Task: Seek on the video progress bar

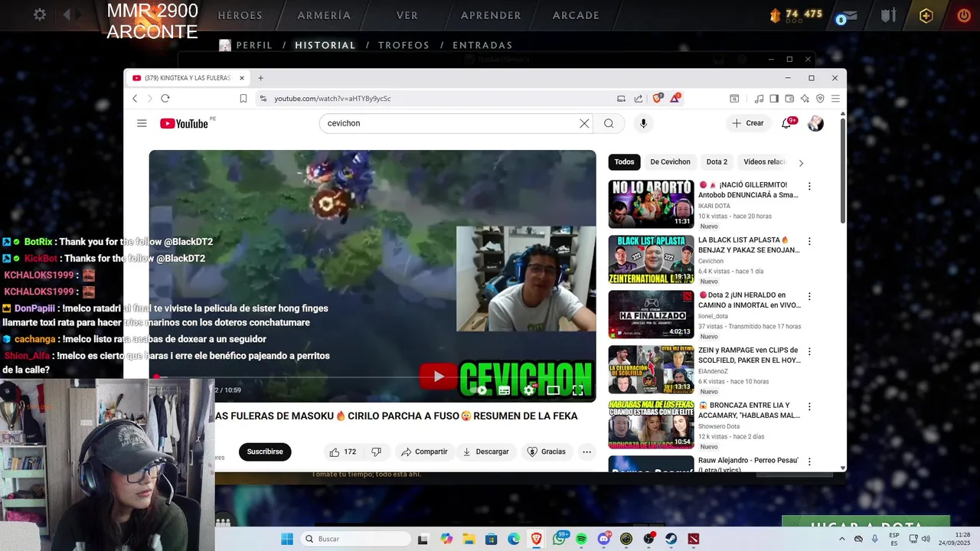Action: click(372, 377)
